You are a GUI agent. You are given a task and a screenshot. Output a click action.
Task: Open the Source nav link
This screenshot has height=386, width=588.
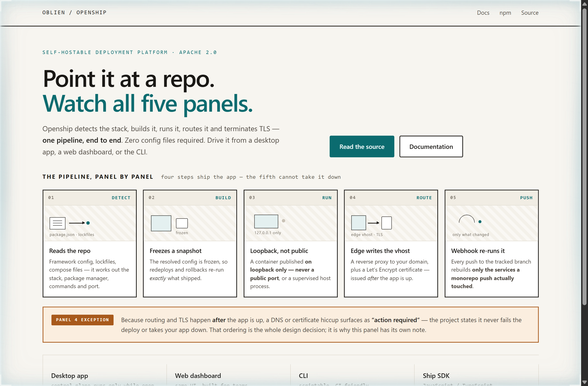click(x=530, y=13)
